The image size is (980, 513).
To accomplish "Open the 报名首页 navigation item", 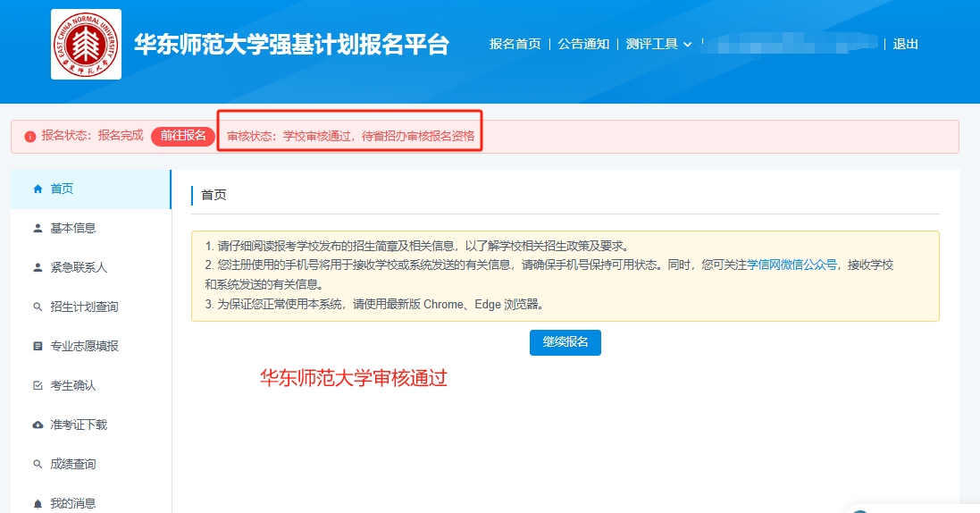I will pyautogui.click(x=515, y=44).
